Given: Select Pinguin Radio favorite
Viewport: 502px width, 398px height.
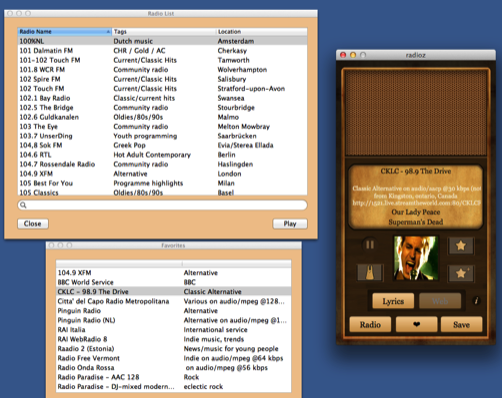Looking at the screenshot, I should pos(173,311).
